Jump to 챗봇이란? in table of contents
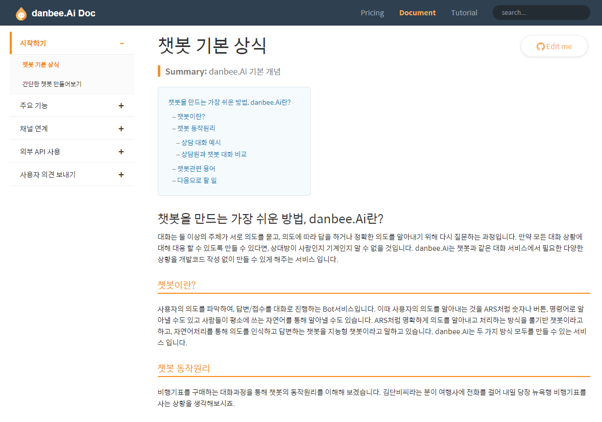Screen dimensions: 602x422 [191, 116]
